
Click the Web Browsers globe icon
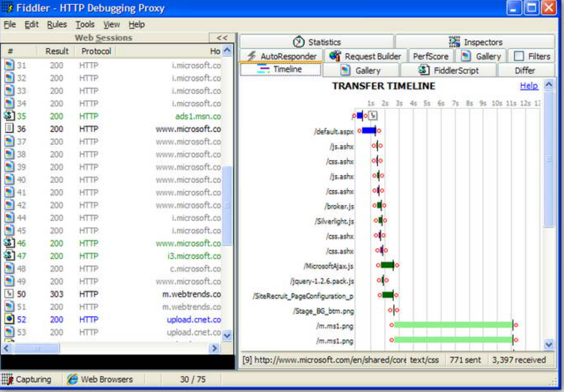pyautogui.click(x=72, y=379)
